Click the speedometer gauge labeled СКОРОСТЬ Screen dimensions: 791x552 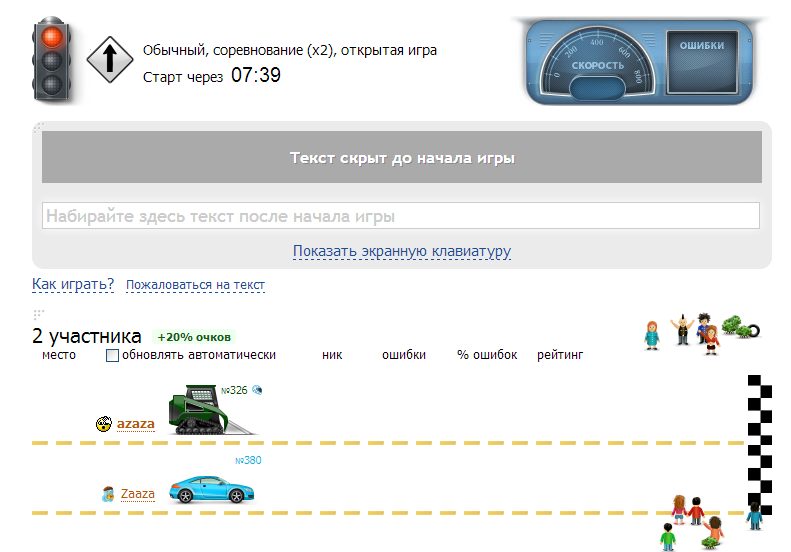(597, 63)
